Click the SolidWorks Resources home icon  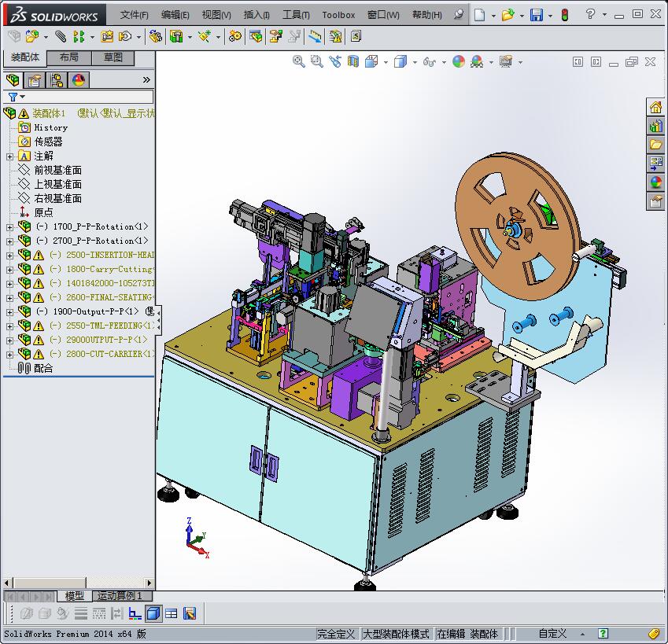point(655,107)
